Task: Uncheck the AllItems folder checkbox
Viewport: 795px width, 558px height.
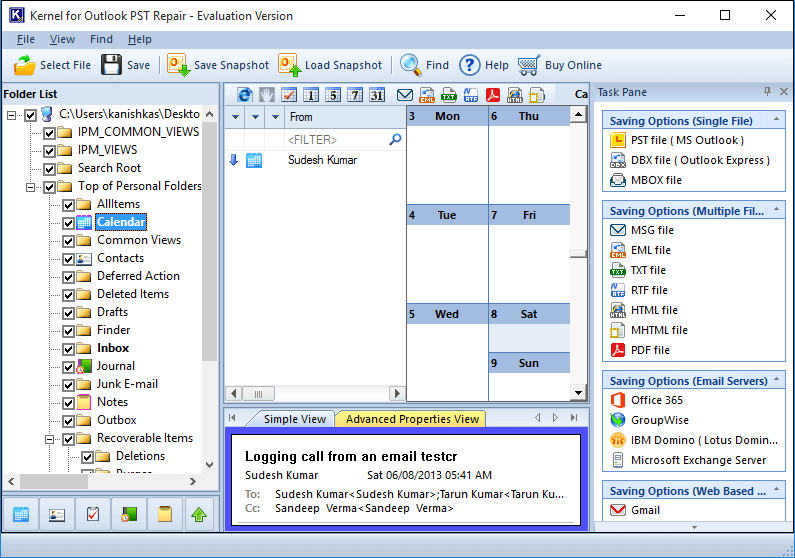Action: (x=68, y=205)
